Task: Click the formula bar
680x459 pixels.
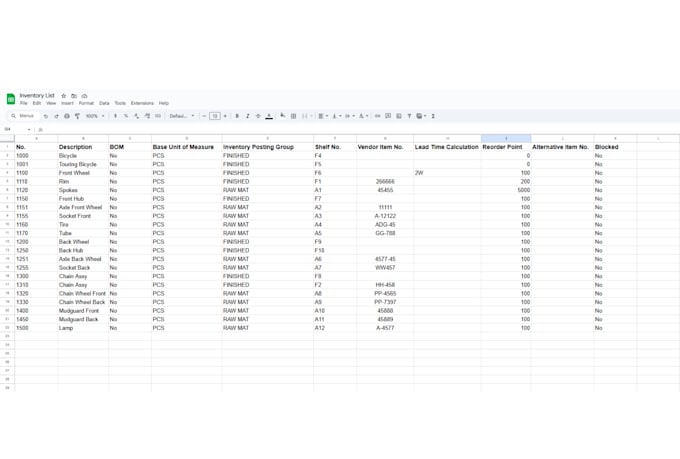Action: click(360, 130)
